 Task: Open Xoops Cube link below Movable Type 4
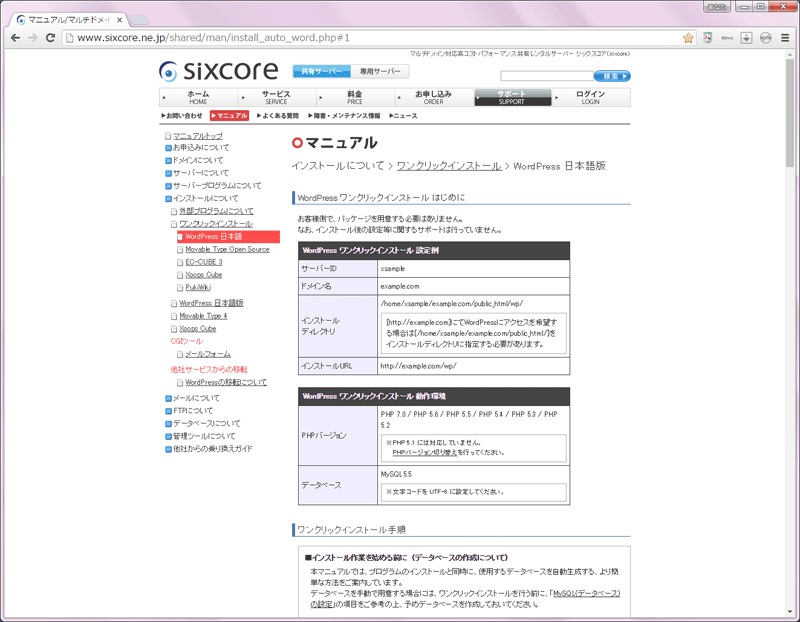point(197,329)
